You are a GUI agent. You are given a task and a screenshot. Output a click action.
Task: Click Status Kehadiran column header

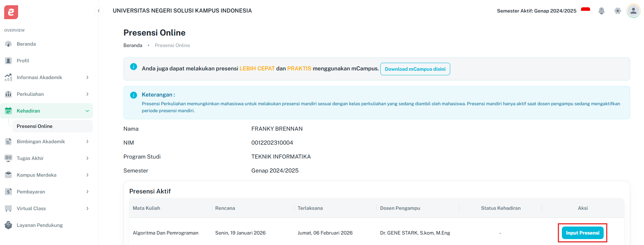click(501, 208)
